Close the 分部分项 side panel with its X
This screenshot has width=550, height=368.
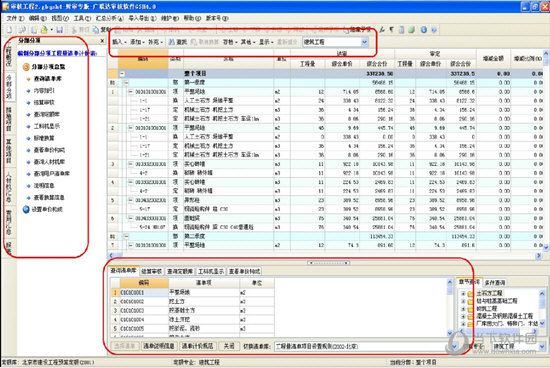102,41
